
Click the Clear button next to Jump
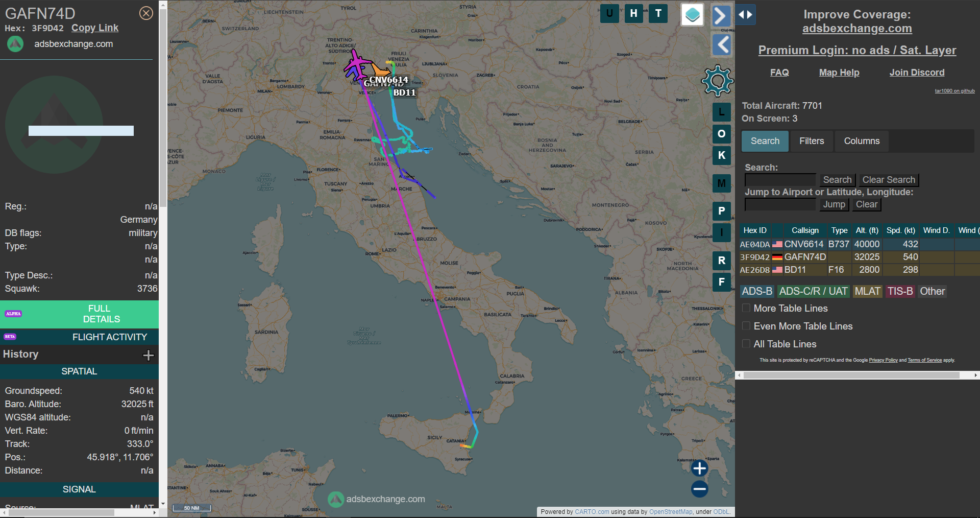[867, 204]
